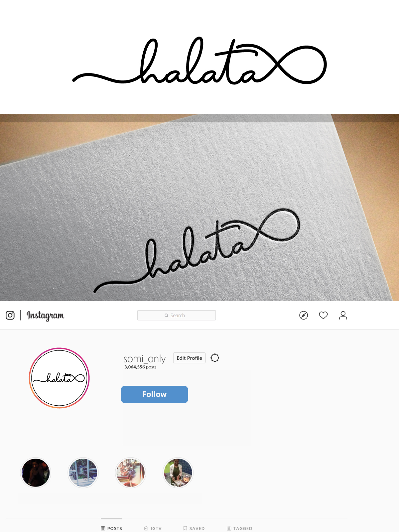Open the settings gear beside Edit Profile
Image resolution: width=399 pixels, height=532 pixels.
(215, 358)
